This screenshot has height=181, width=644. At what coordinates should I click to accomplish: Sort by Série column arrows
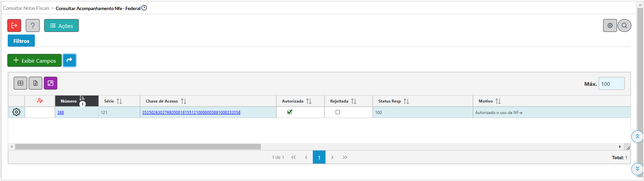(x=119, y=101)
